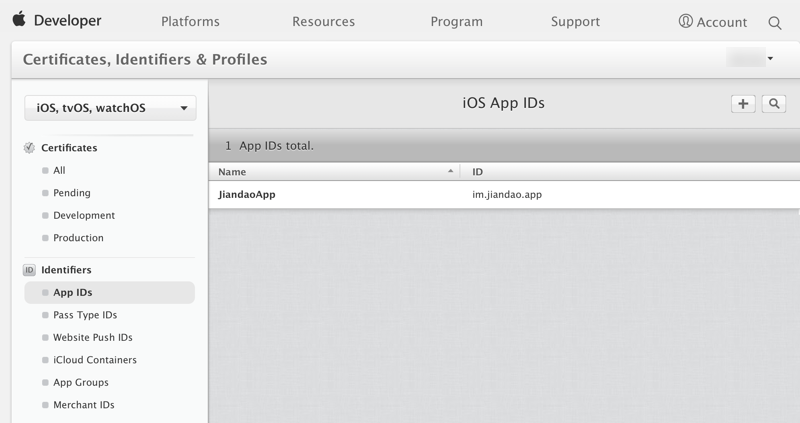Open the Platforms menu
The width and height of the screenshot is (800, 423).
191,21
